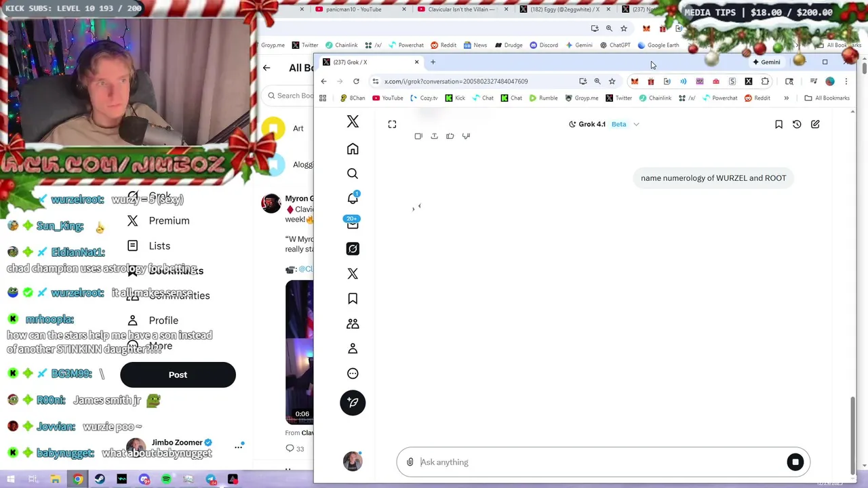Start a new Grok chat

tap(815, 124)
